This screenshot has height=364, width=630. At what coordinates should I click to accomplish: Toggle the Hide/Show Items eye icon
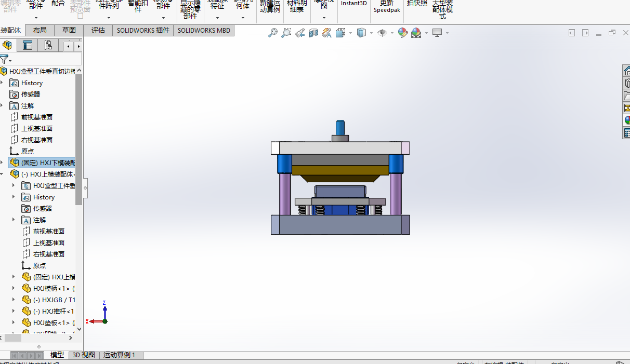point(382,33)
